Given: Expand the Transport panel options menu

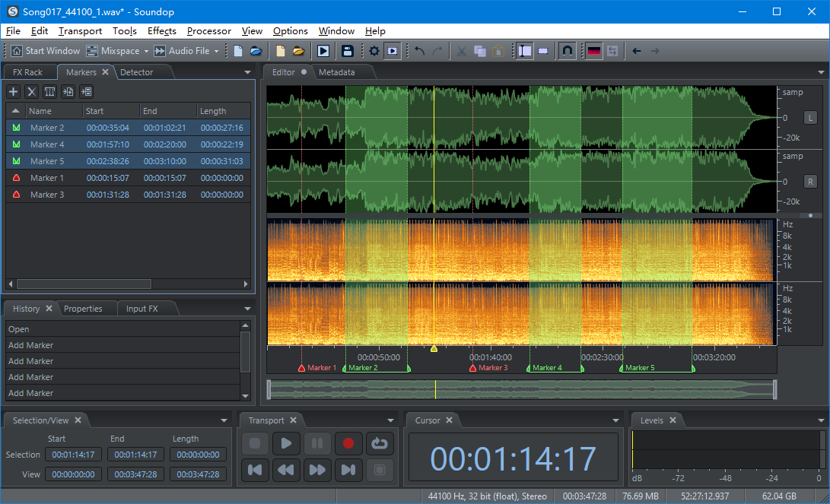Looking at the screenshot, I should coord(390,420).
